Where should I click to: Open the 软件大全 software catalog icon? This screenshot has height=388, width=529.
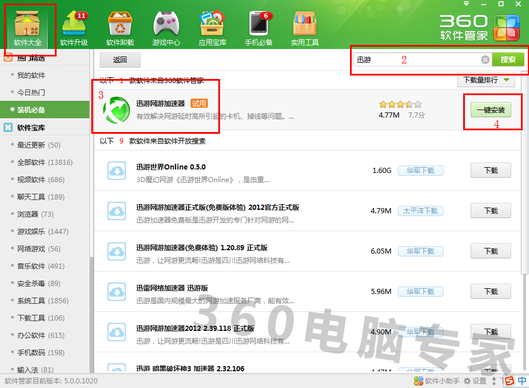tap(28, 28)
